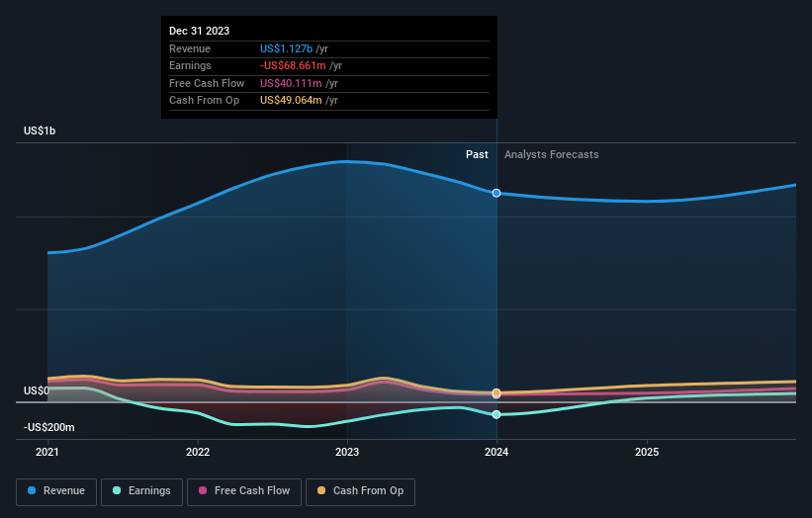Viewport: 812px width, 518px height.
Task: Click the Dec 31 2023 tooltip date
Action: (200, 31)
